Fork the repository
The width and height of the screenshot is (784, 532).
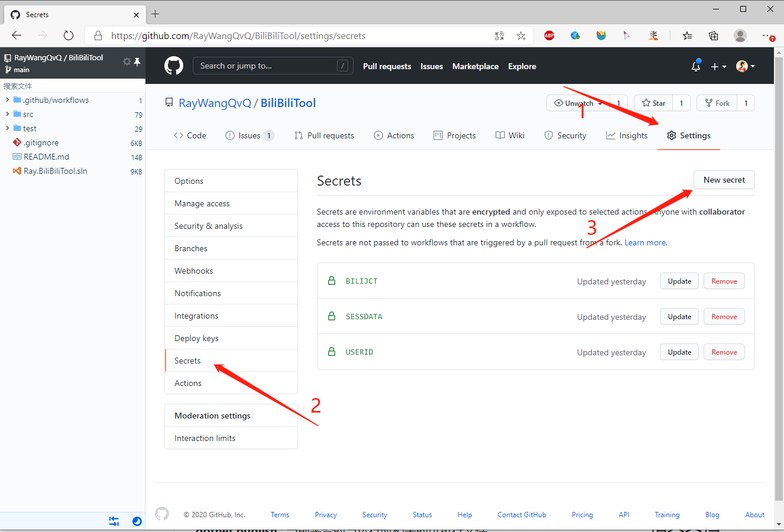[717, 103]
